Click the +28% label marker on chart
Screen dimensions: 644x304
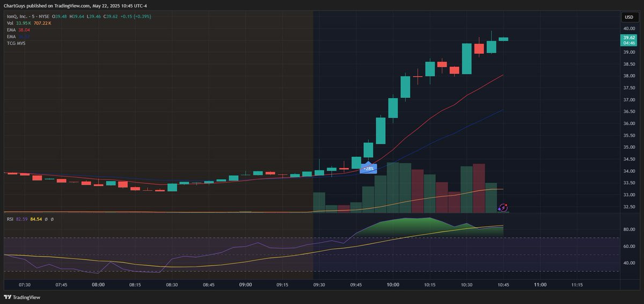click(x=369, y=169)
